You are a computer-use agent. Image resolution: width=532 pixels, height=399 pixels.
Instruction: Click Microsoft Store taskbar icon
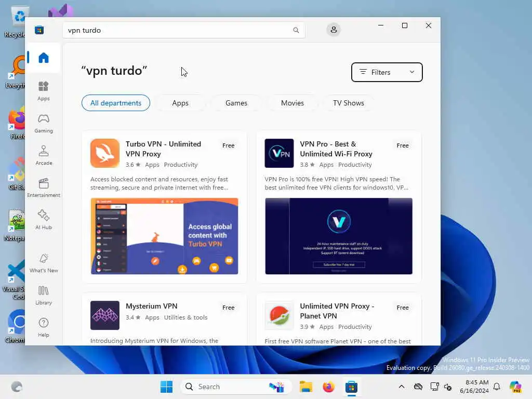[x=352, y=387]
